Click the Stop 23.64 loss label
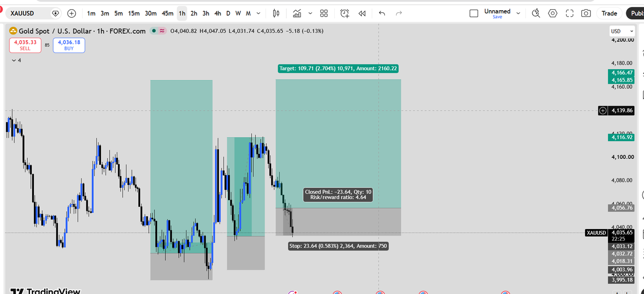Viewport: 644px width, 294px height. click(338, 246)
